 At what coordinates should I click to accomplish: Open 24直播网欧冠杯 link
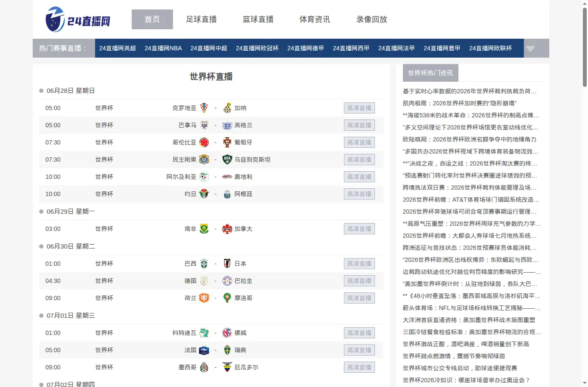coord(257,48)
